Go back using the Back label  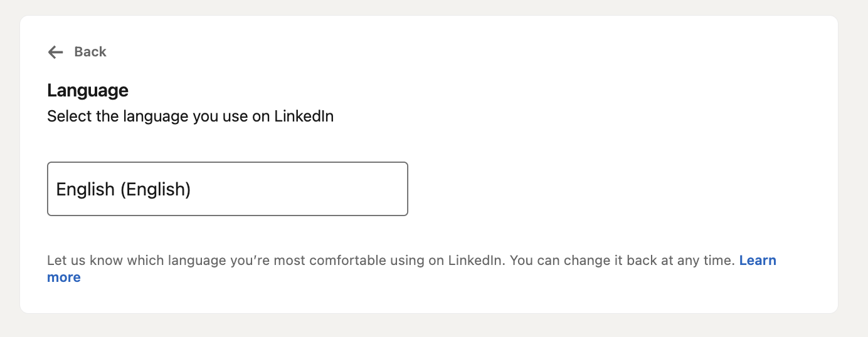tap(90, 52)
